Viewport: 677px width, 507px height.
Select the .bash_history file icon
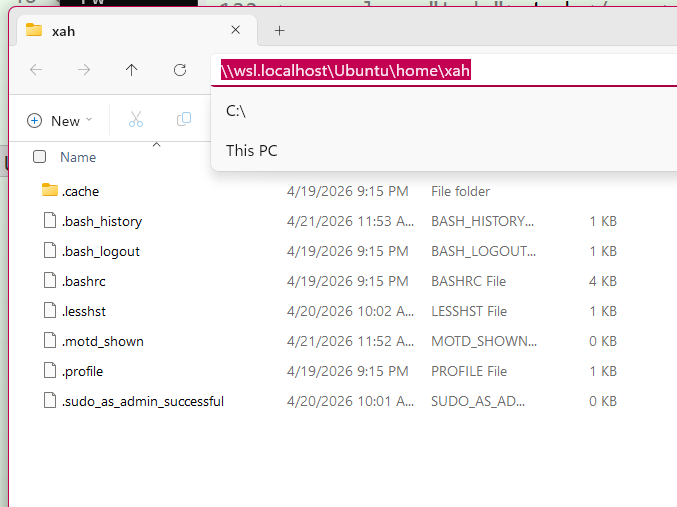tap(50, 220)
